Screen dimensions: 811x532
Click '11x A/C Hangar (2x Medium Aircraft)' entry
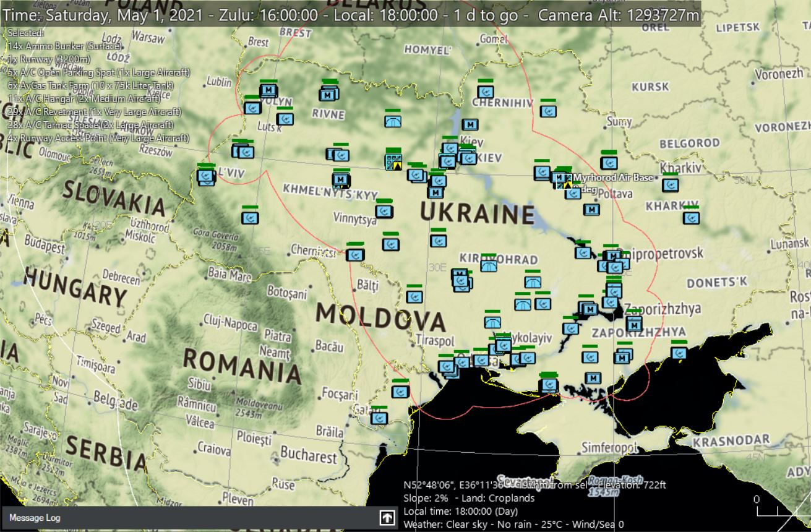pos(84,98)
